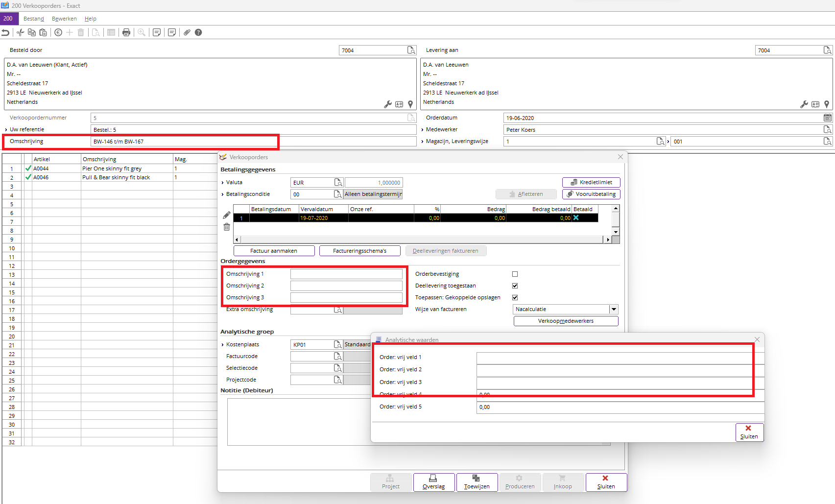
Task: Click the Kredietlimiet button
Action: pos(591,182)
